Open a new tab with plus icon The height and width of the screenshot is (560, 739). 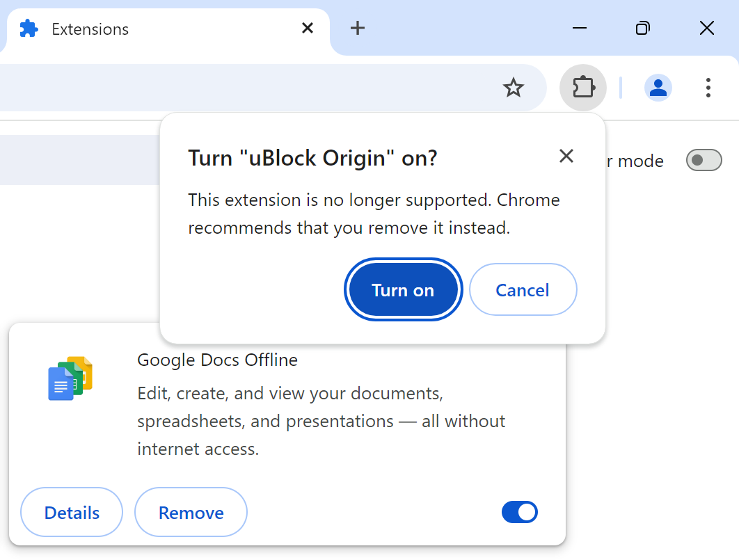pyautogui.click(x=357, y=28)
